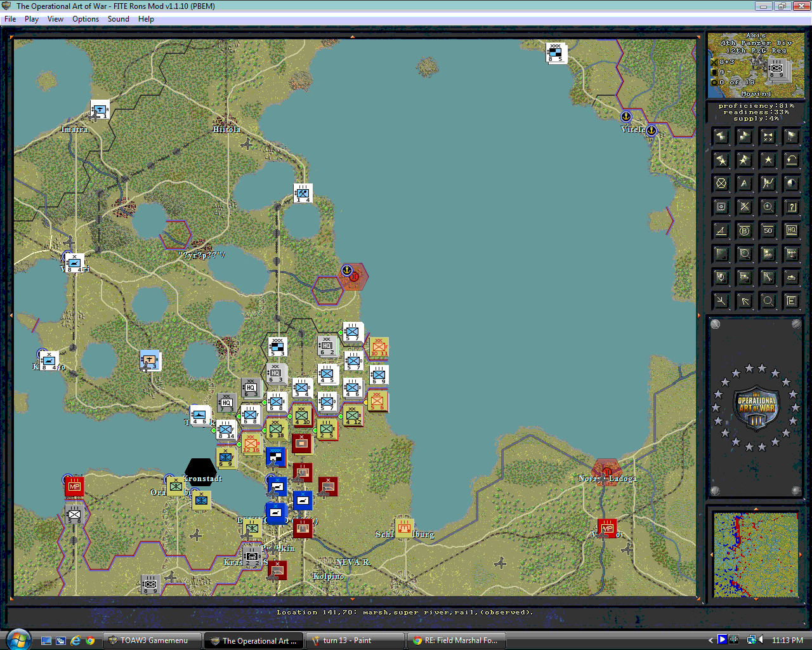Viewport: 812px width, 650px height.
Task: Select the orange 12-16 unit on the map
Action: coord(252,443)
